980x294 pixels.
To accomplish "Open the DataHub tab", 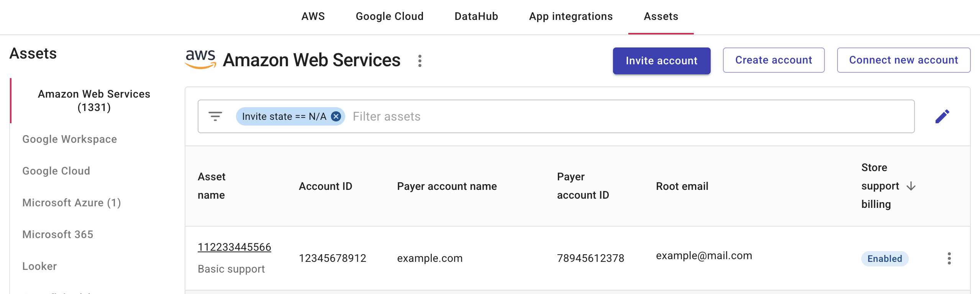I will point(476,16).
